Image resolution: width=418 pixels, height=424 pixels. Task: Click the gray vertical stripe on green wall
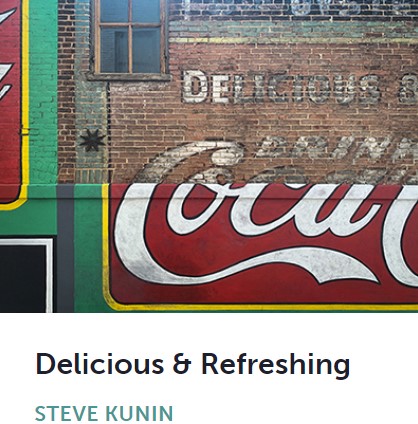coord(65,248)
